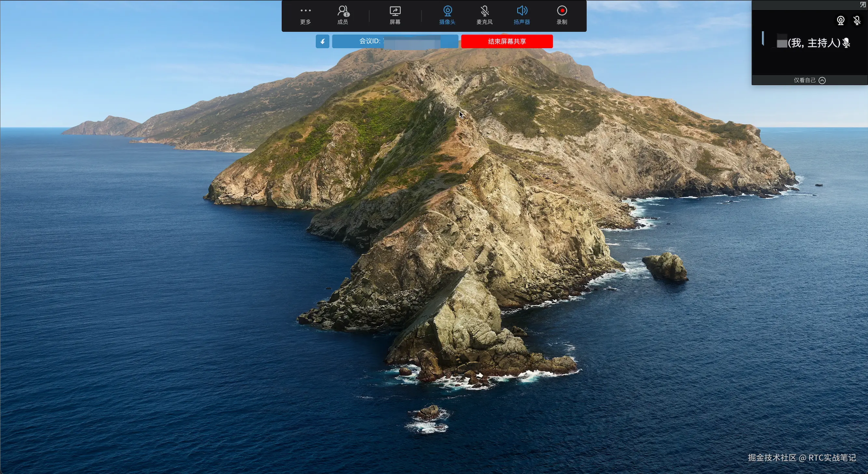Click the webcam icon in the video panel
This screenshot has height=474, width=868.
[841, 21]
